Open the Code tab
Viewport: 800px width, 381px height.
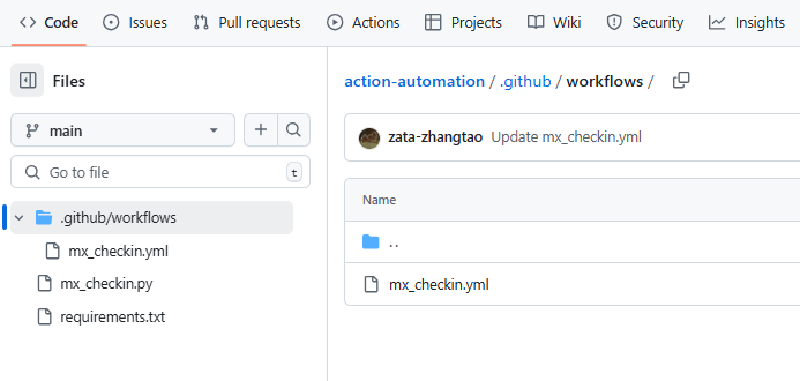[x=49, y=23]
